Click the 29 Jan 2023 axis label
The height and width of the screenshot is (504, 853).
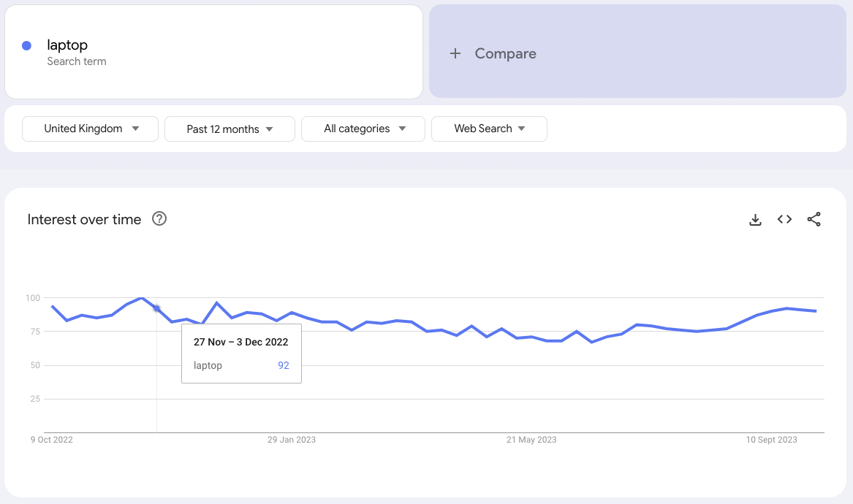pyautogui.click(x=292, y=440)
